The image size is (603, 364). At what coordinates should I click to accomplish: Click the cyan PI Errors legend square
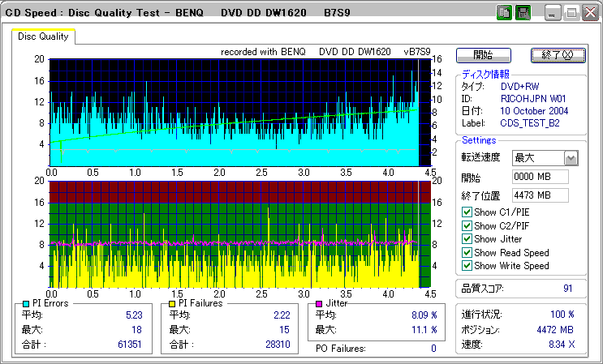coord(27,303)
